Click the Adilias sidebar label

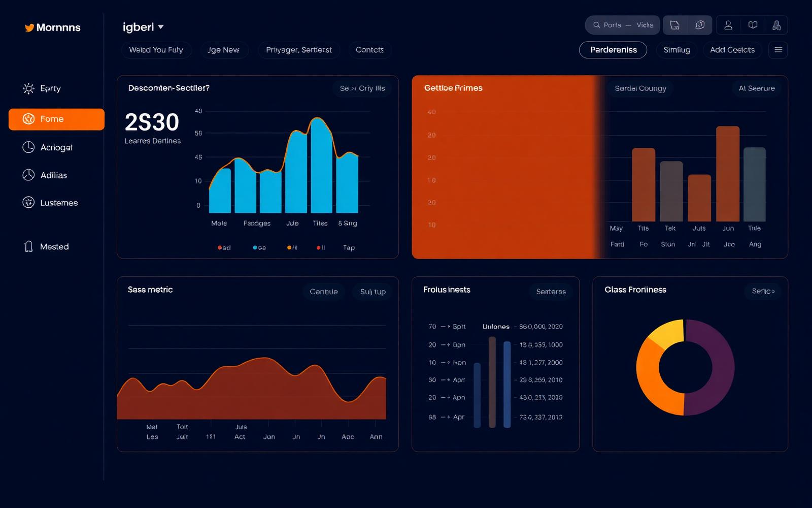tap(54, 175)
